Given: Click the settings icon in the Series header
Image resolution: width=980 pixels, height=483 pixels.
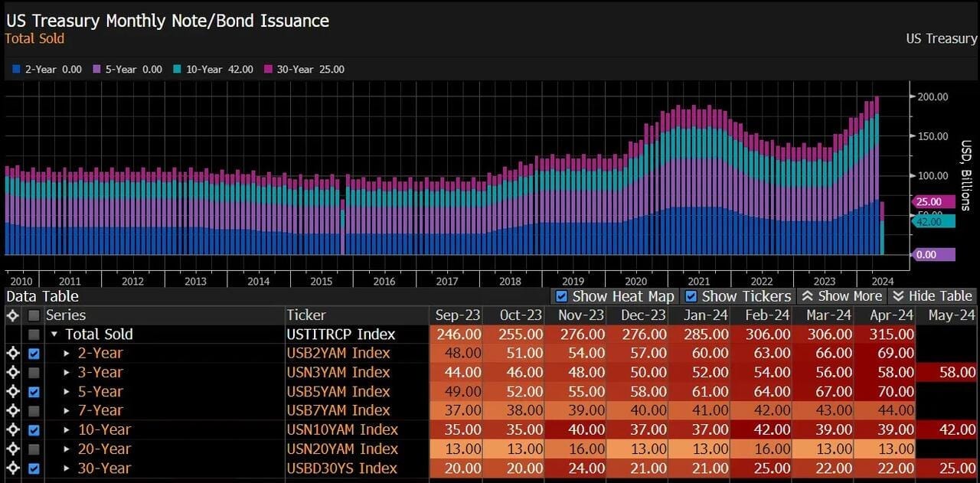Looking at the screenshot, I should (12, 315).
